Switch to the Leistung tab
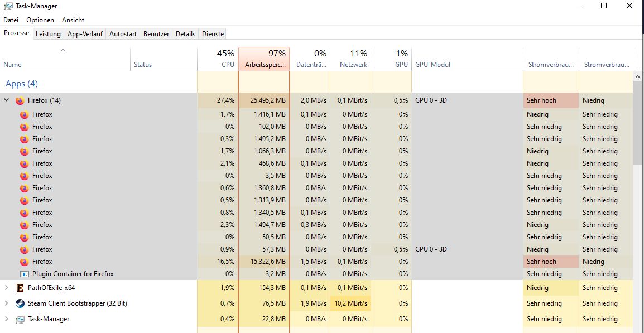The image size is (644, 333). (48, 34)
